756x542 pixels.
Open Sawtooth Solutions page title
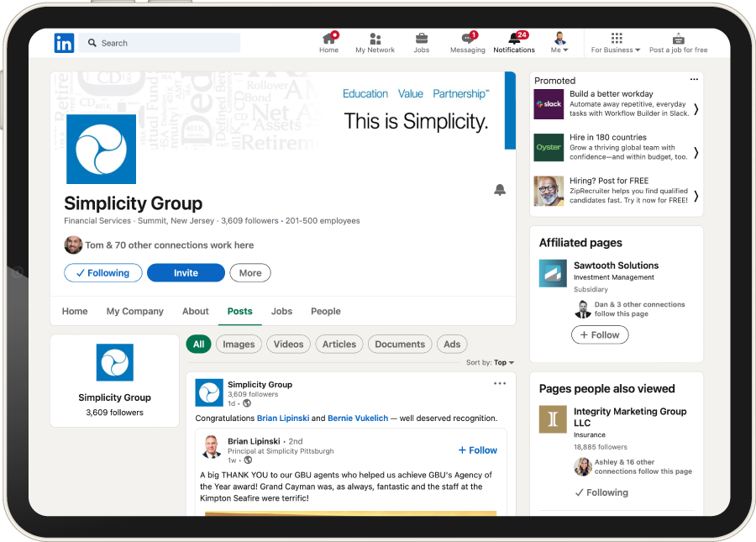click(x=617, y=266)
